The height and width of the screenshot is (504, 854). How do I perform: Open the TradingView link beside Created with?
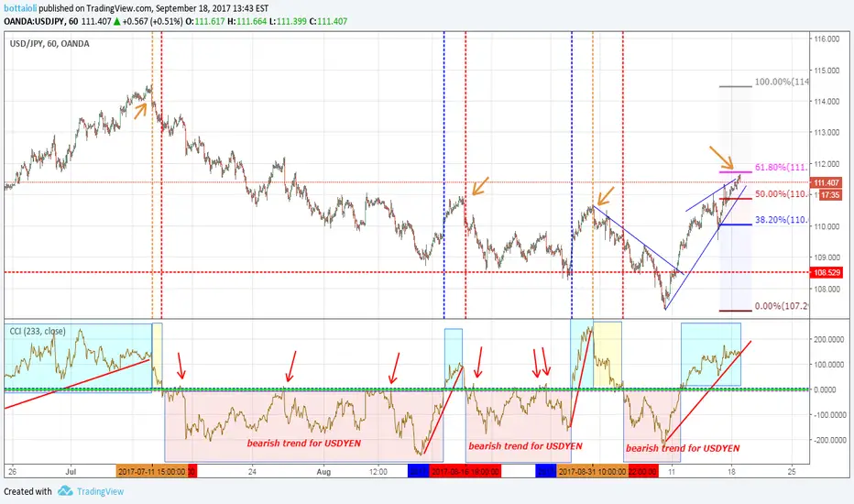click(x=100, y=491)
